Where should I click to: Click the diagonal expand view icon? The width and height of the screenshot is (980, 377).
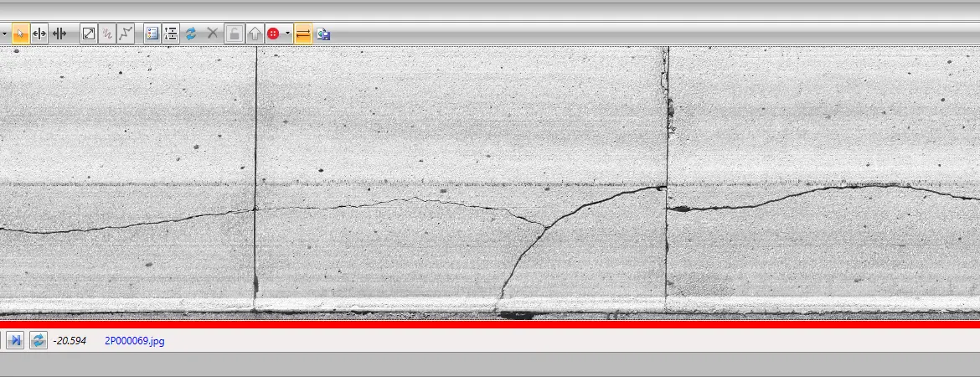click(x=89, y=34)
